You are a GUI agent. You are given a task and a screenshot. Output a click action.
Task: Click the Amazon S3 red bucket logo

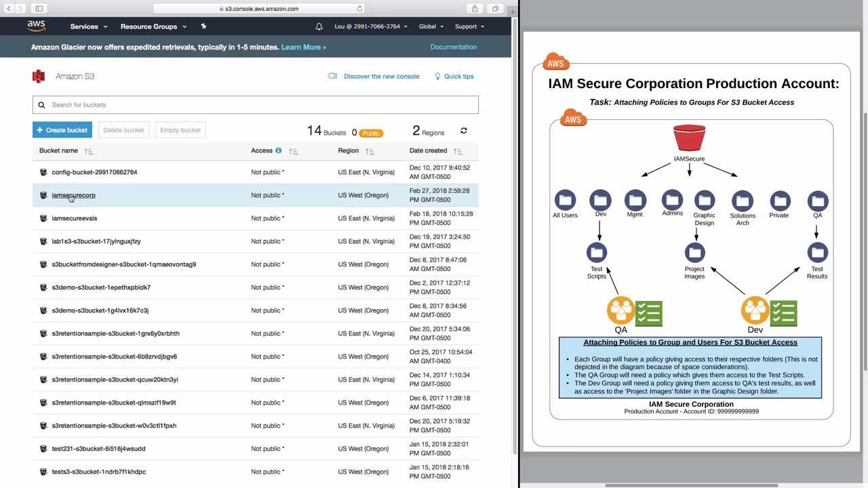(39, 77)
